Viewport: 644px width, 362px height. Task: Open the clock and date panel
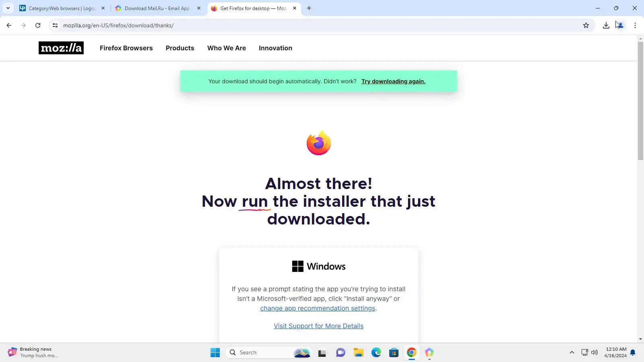[615, 352]
